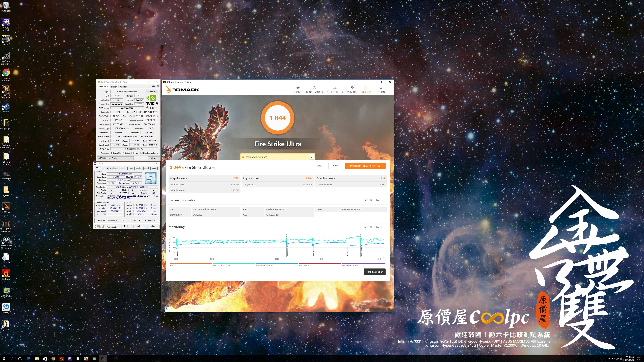
Task: Open the FurMark desktop icon
Action: pyautogui.click(x=6, y=275)
